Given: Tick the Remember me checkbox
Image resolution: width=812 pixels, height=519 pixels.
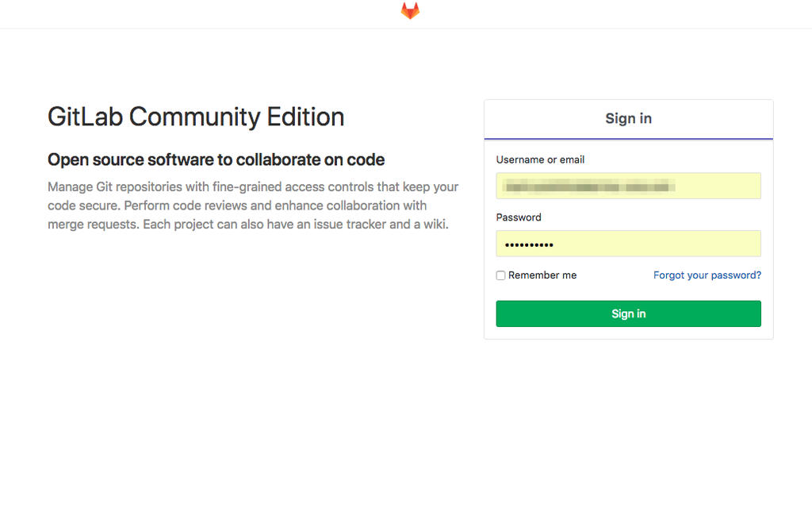Looking at the screenshot, I should tap(501, 275).
